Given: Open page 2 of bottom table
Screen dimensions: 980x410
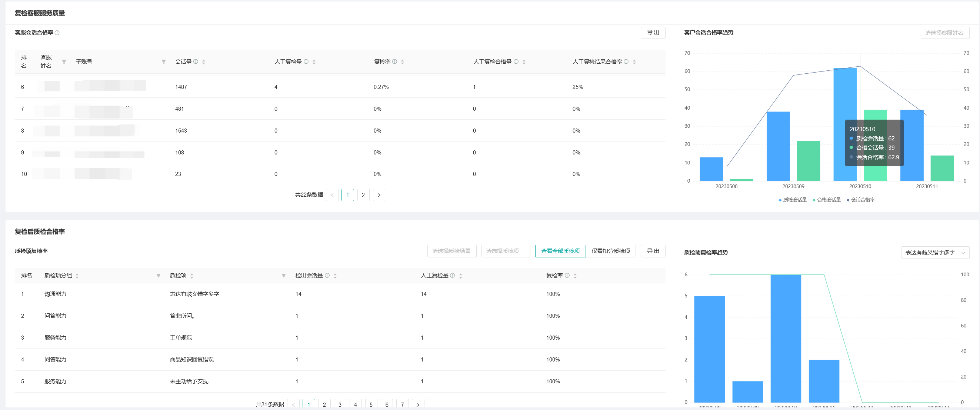Looking at the screenshot, I should click(324, 404).
